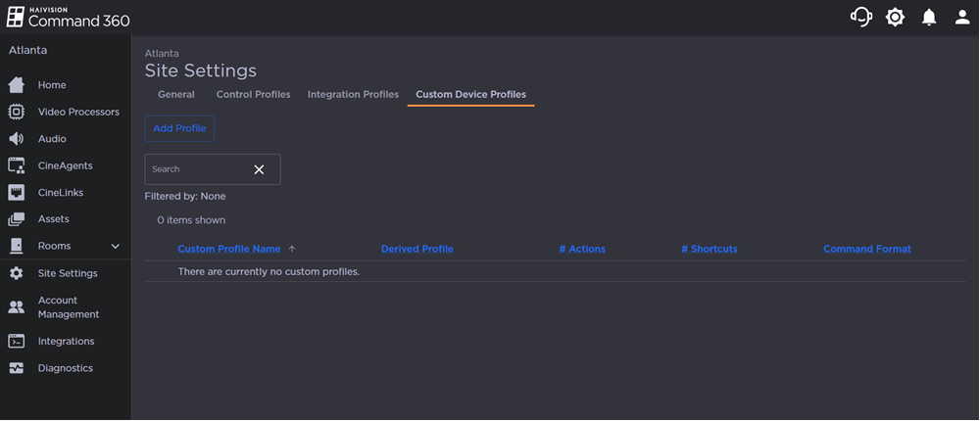This screenshot has height=421, width=980.
Task: Click the Diagnostics pulse icon
Action: (17, 368)
